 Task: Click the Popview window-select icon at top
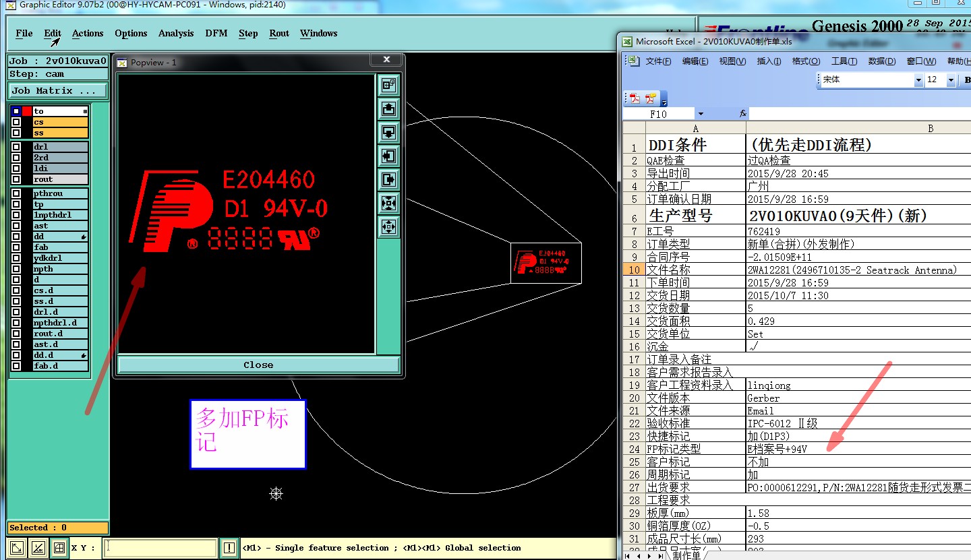pos(388,85)
